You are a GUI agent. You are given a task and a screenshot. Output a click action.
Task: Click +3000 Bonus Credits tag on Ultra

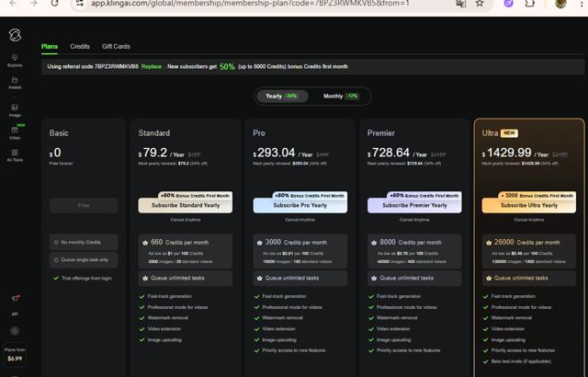(537, 196)
